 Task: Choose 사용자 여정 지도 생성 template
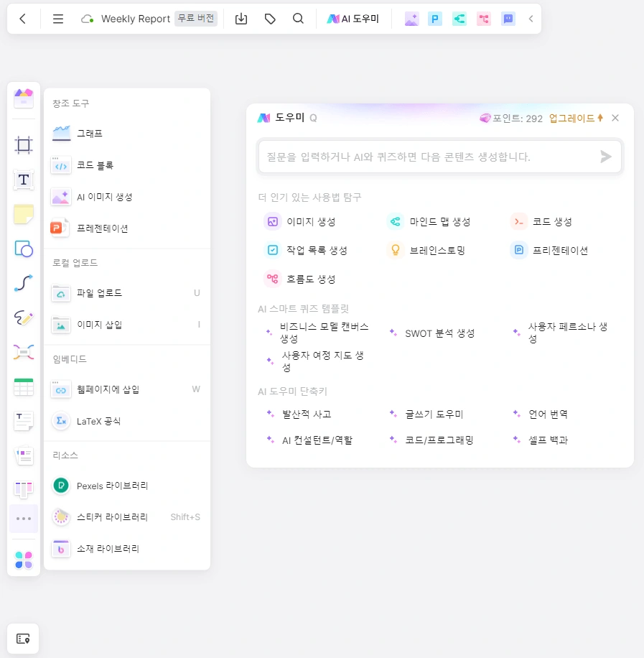pyautogui.click(x=315, y=361)
